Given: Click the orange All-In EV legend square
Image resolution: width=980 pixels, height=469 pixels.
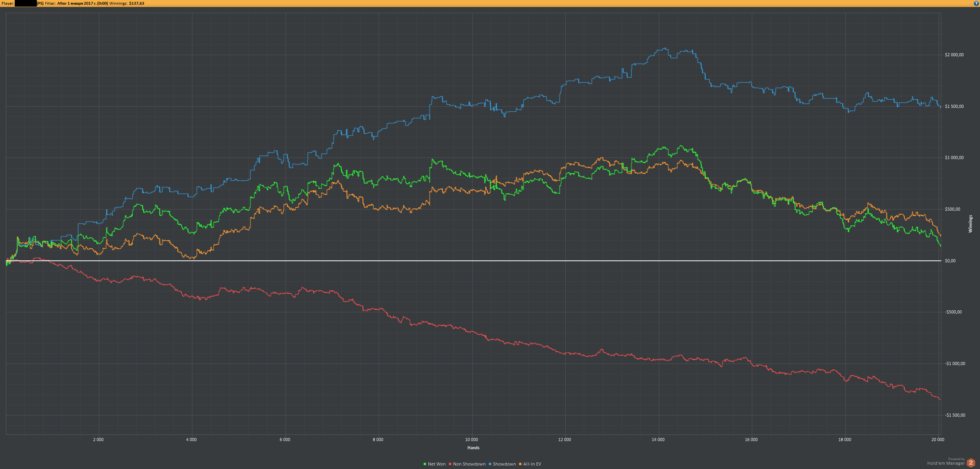Looking at the screenshot, I should 520,464.
